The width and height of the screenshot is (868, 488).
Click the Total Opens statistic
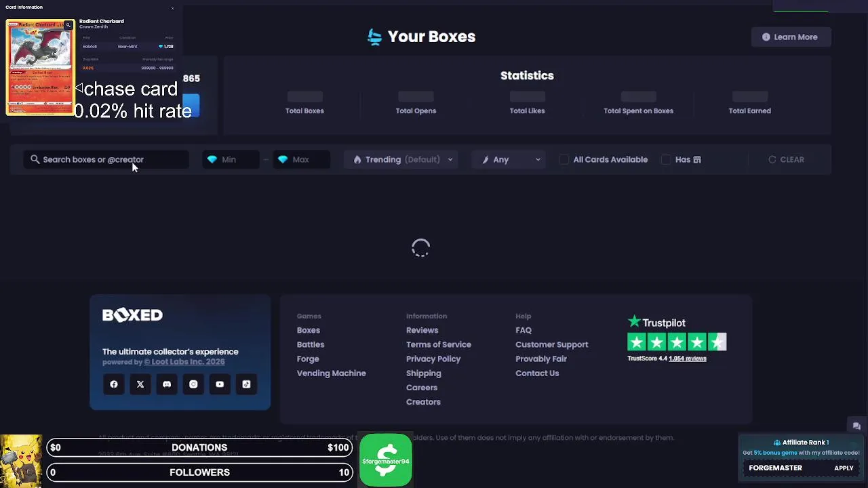(416, 103)
